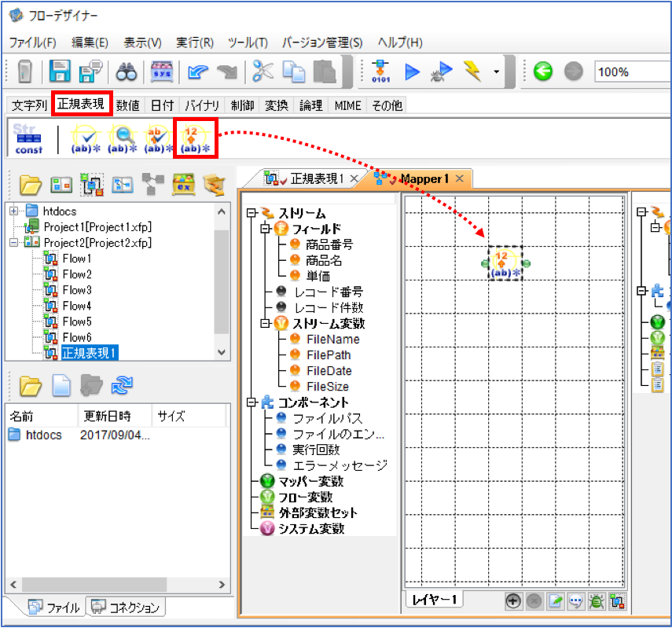Select the regex search magnifier function icon
672x628 pixels.
pos(123,138)
